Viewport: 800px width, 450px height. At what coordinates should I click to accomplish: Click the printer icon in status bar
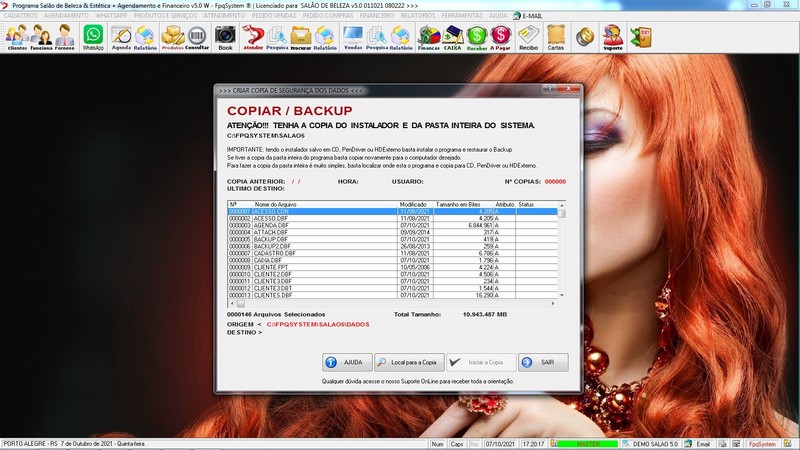tap(722, 444)
